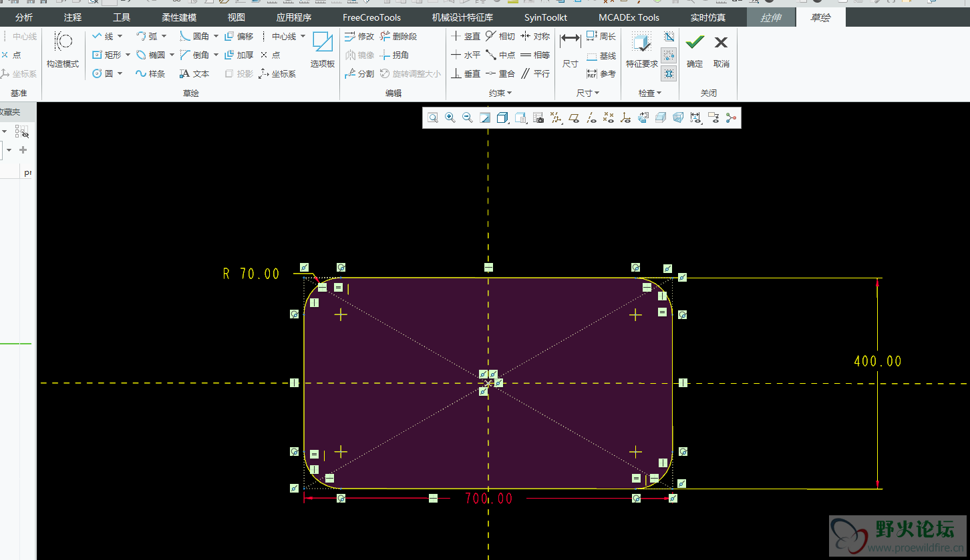970x560 pixels.
Task: Select the Spline (样条) tool
Action: (x=150, y=73)
